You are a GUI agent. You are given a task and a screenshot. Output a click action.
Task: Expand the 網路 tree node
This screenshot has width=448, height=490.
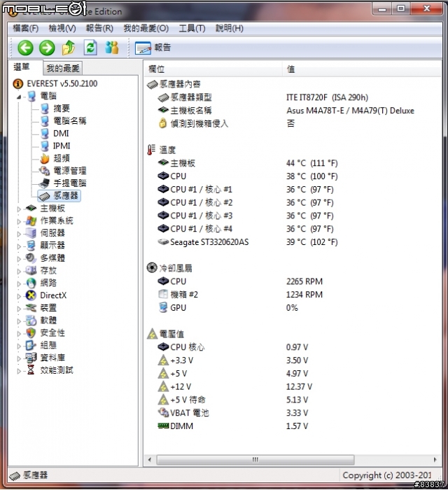coord(19,283)
